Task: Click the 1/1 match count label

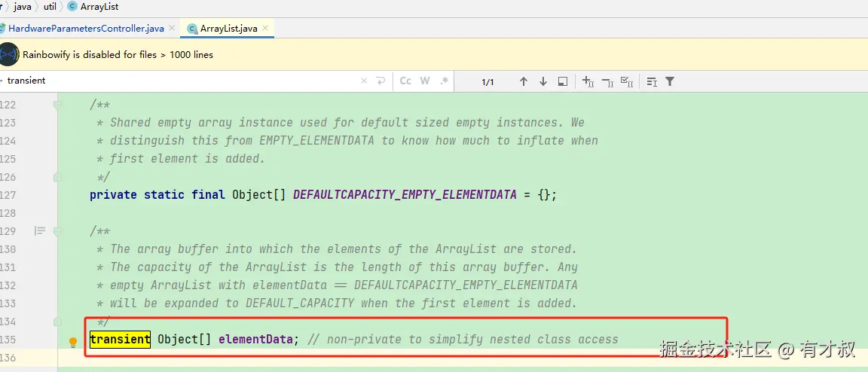Action: pos(487,82)
